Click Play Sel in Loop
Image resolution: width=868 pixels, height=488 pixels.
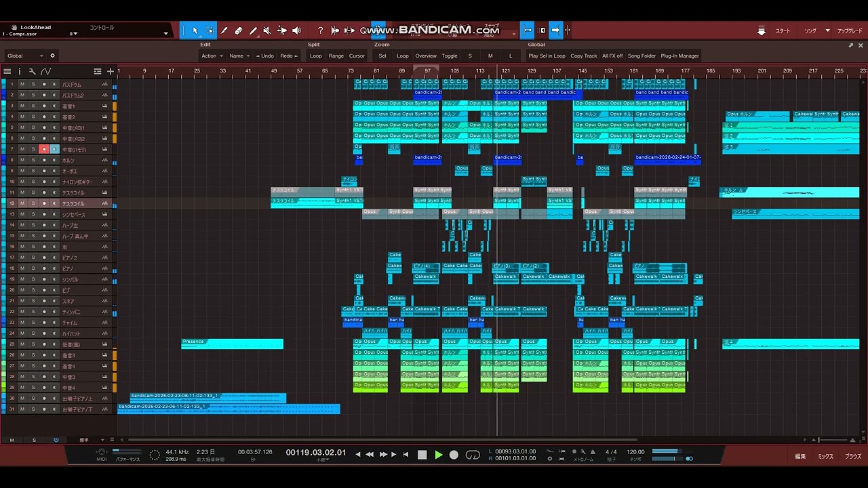coord(547,56)
